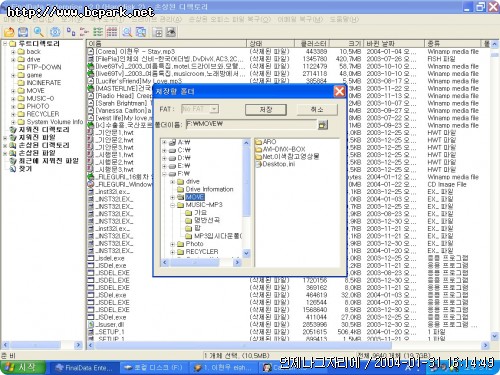Click the main file list scroll-down arrow

[495, 336]
